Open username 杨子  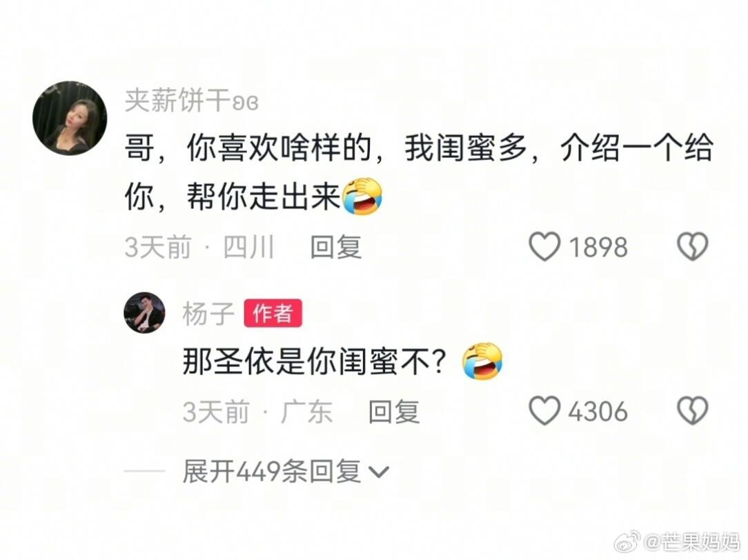208,314
